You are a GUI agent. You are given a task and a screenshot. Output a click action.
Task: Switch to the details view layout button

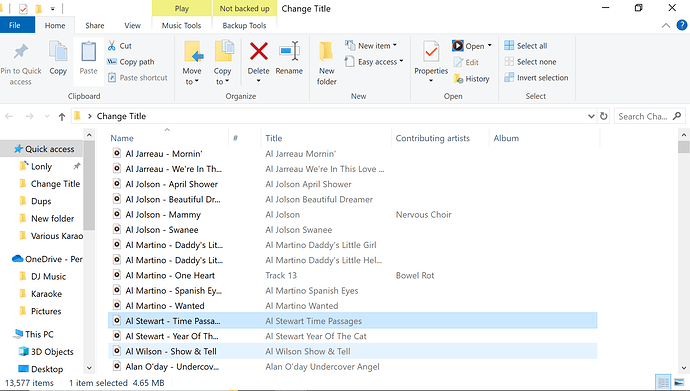[x=662, y=382]
